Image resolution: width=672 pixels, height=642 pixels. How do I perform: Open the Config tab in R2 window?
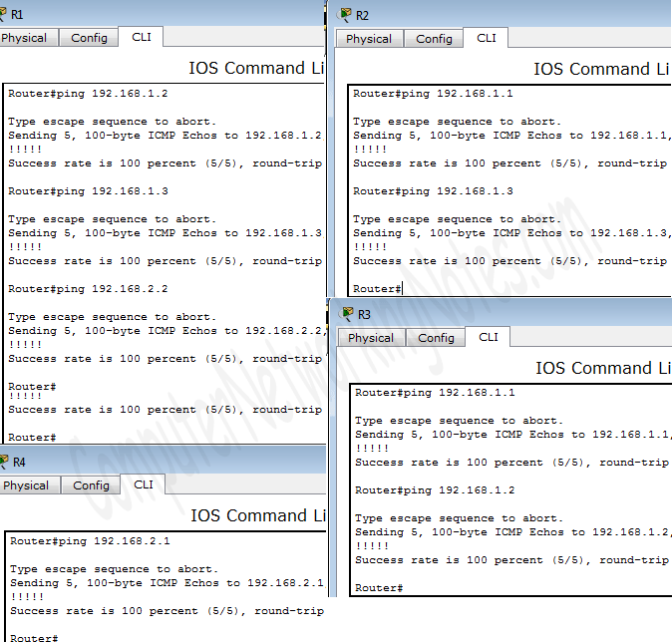click(x=434, y=39)
